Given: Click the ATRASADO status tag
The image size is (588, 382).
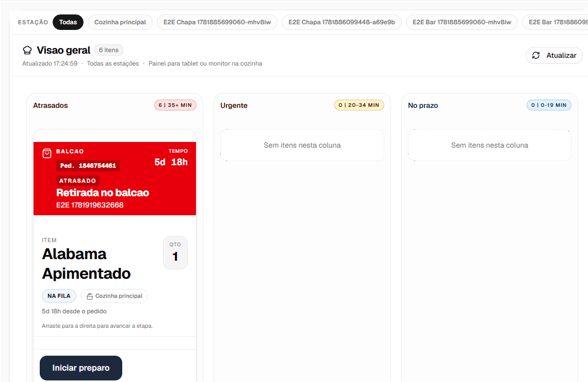Looking at the screenshot, I should point(77,181).
